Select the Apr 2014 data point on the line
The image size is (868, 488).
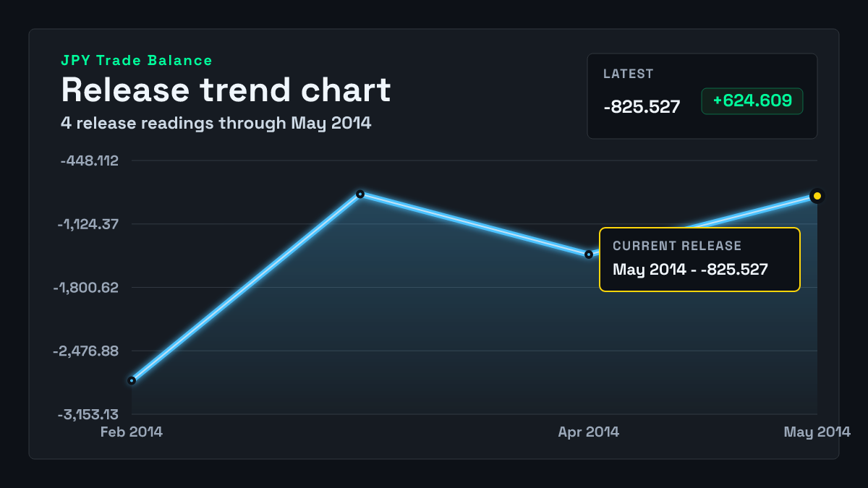[589, 254]
